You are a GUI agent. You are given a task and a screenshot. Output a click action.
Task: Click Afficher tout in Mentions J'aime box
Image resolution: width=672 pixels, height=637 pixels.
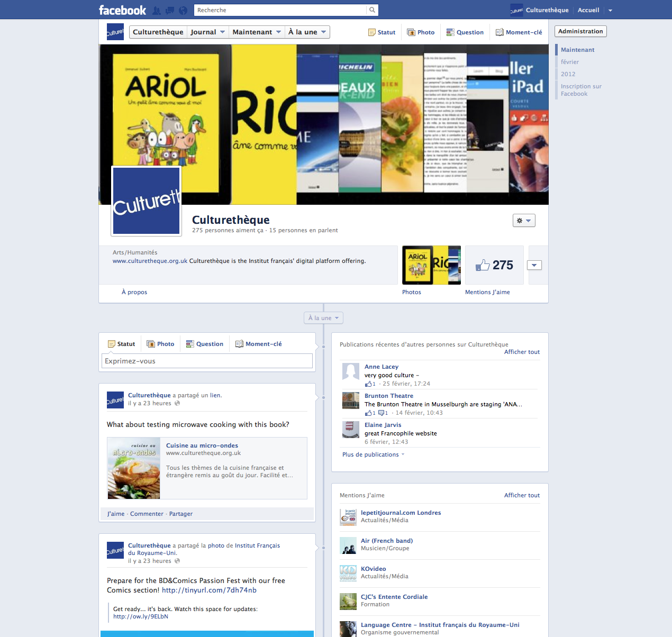point(522,495)
